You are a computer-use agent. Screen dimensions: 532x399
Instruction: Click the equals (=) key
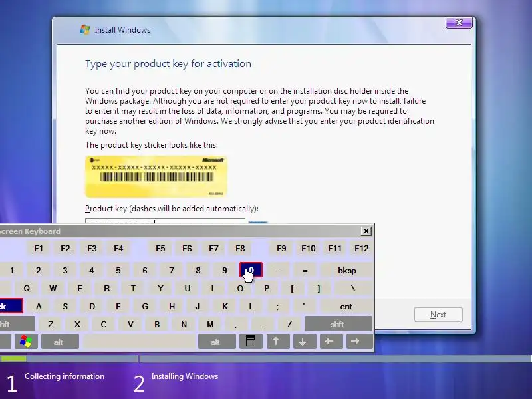click(305, 271)
